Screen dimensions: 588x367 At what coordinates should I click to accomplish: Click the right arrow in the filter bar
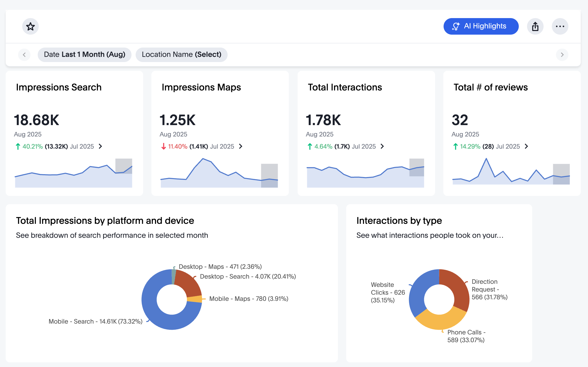coord(562,55)
